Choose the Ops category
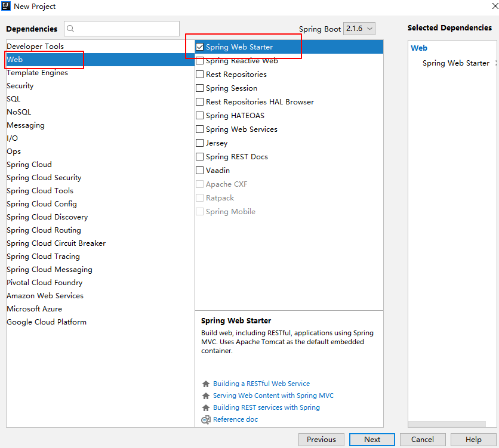This screenshot has width=499, height=448. point(100,152)
